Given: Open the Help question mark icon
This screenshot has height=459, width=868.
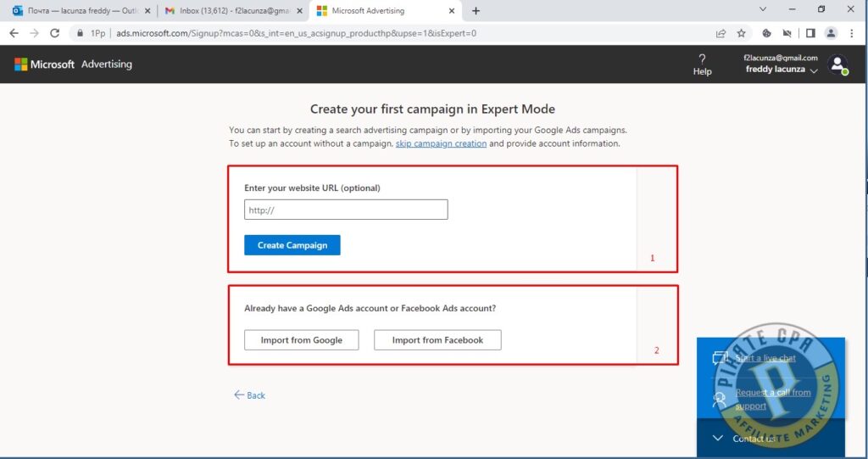Looking at the screenshot, I should pyautogui.click(x=702, y=59).
